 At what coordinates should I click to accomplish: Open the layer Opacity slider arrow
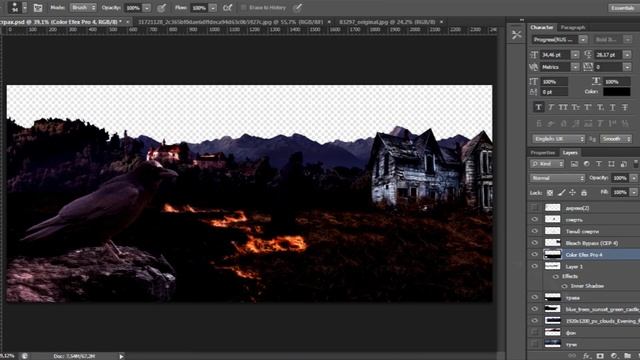[x=633, y=178]
